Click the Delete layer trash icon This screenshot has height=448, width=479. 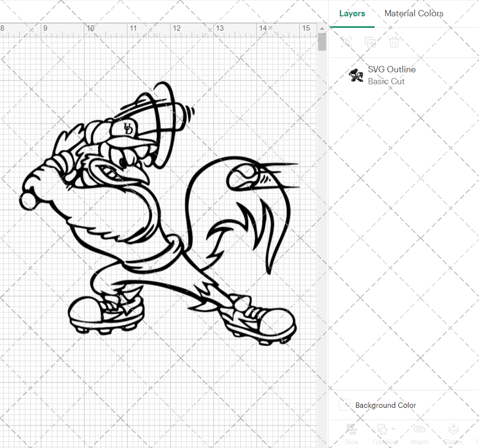coord(394,42)
